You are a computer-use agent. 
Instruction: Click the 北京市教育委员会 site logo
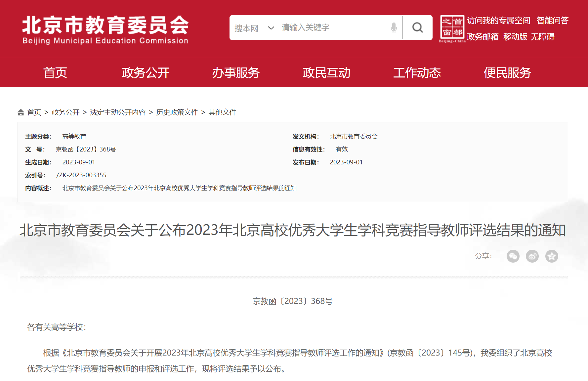pos(105,30)
